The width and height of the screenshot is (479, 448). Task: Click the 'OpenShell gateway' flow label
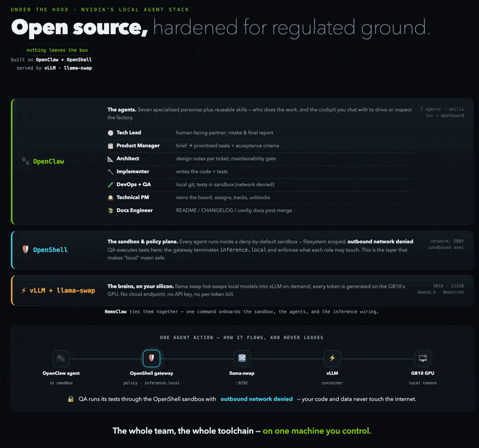point(151,373)
